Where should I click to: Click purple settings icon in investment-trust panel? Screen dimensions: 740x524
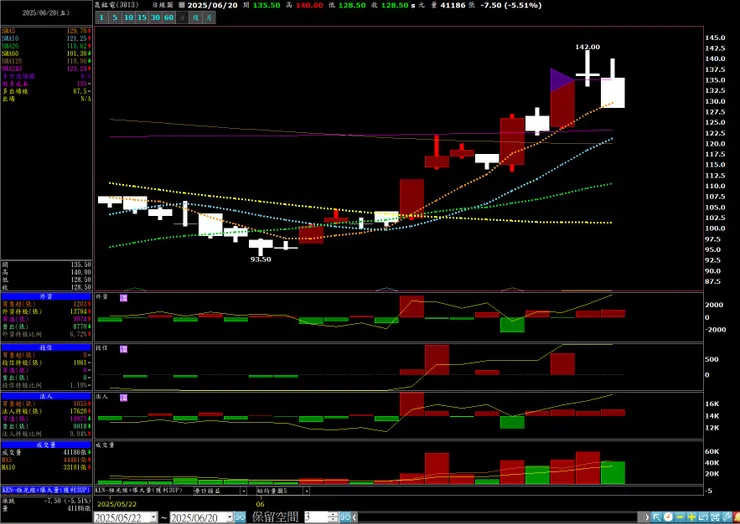point(124,349)
